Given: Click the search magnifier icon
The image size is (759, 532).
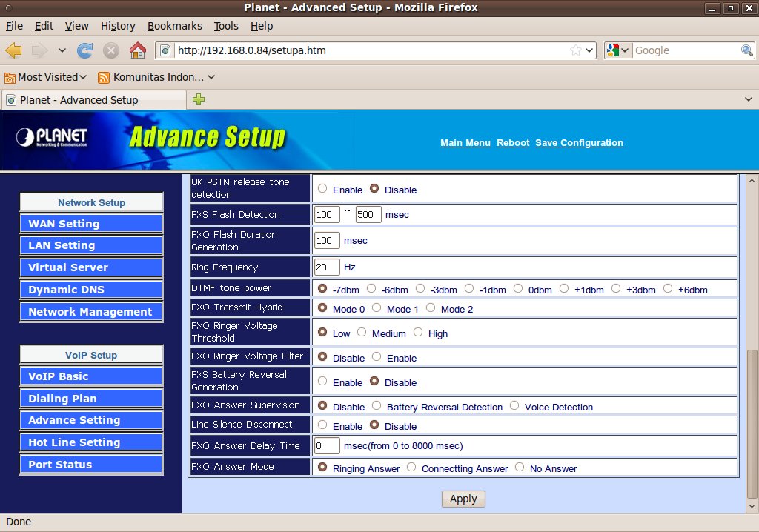Looking at the screenshot, I should (747, 50).
